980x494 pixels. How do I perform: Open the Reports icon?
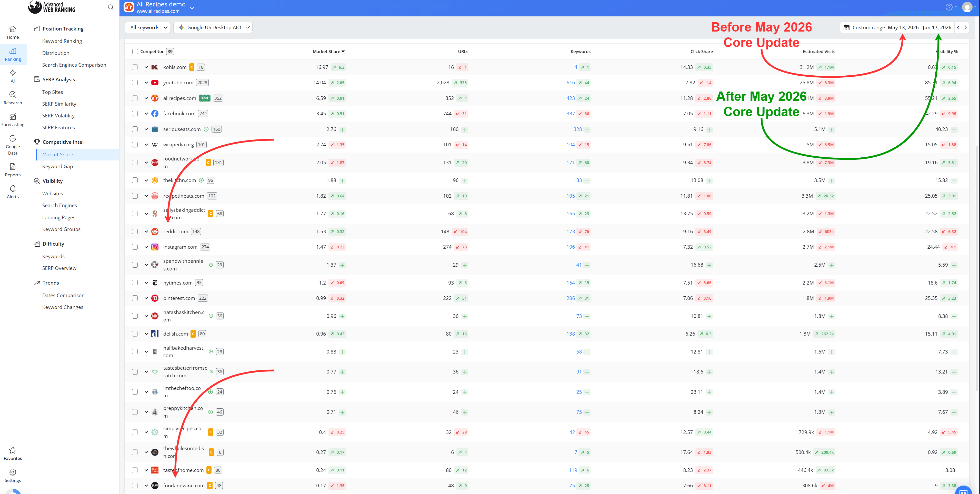pyautogui.click(x=13, y=167)
